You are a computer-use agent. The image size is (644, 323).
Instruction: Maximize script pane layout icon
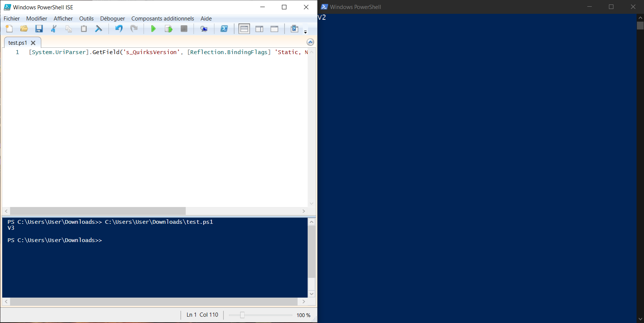point(274,29)
